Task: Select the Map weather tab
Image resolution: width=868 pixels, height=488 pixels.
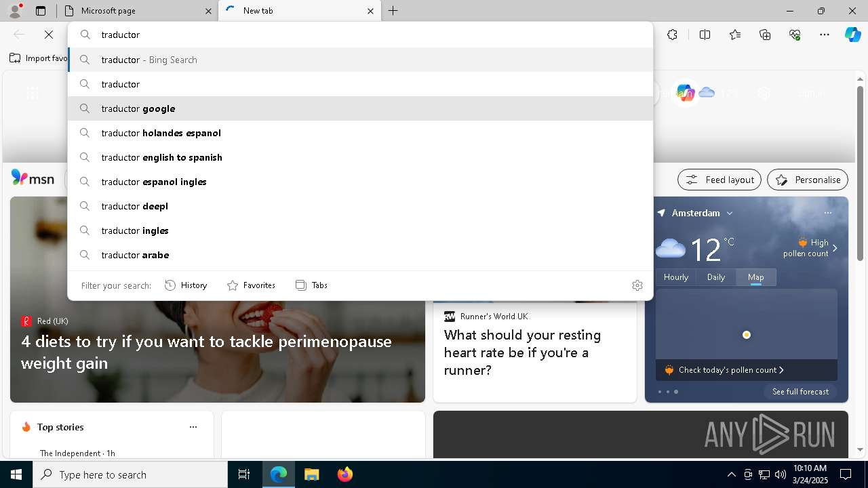Action: click(756, 277)
